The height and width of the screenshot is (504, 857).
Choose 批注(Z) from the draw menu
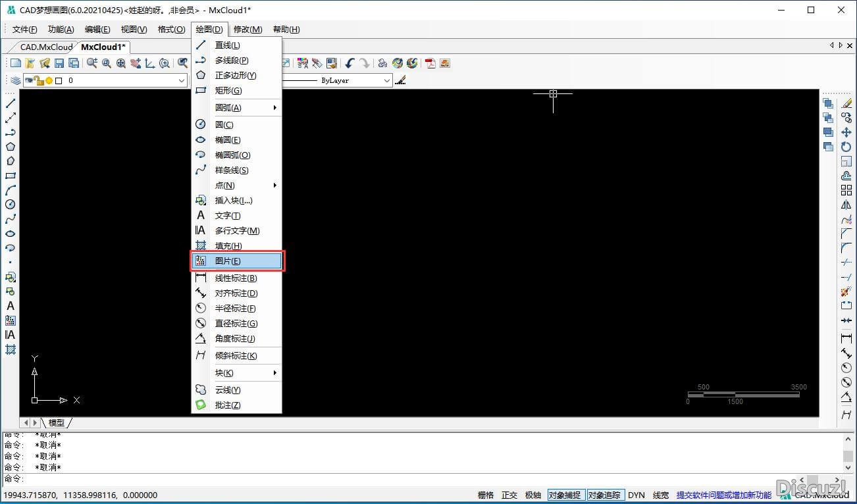237,405
